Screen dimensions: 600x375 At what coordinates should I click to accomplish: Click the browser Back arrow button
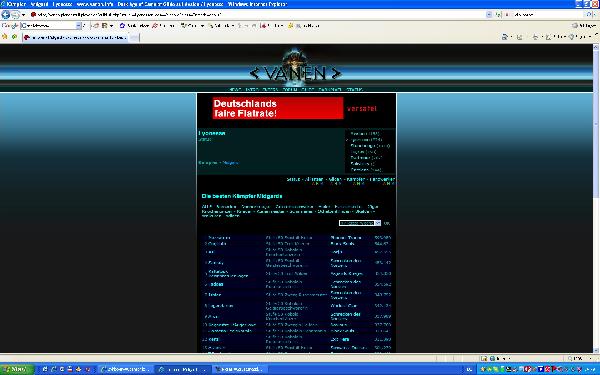pos(5,15)
